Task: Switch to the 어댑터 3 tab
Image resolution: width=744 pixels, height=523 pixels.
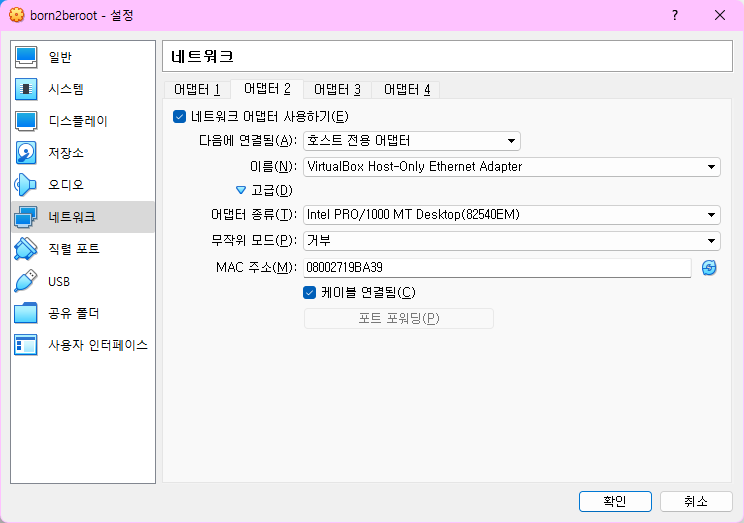Action: [x=337, y=90]
